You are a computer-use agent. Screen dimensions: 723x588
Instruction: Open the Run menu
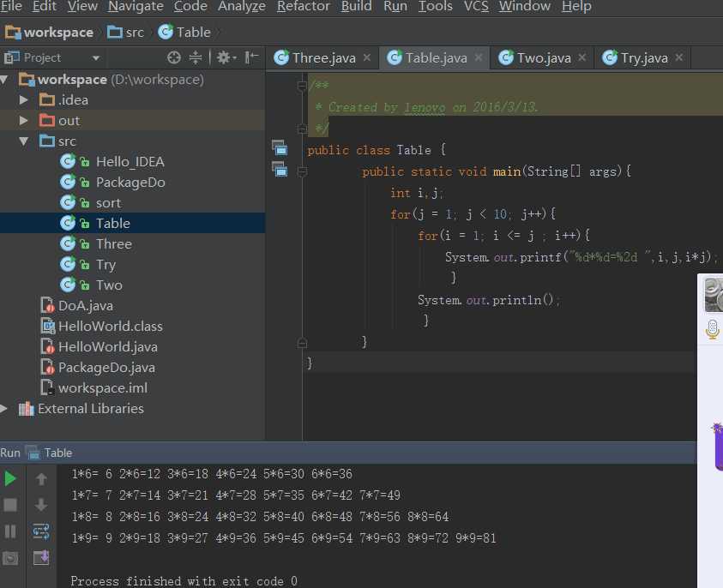(x=395, y=6)
